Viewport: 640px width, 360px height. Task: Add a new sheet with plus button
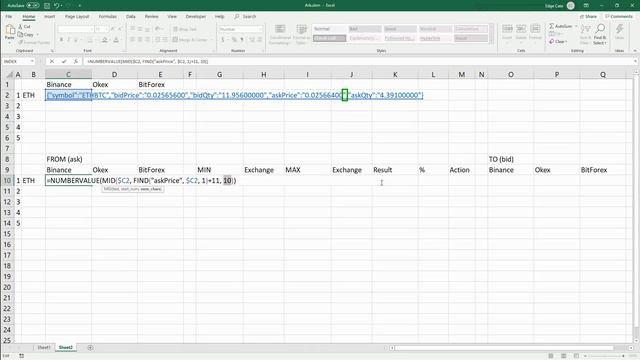[x=90, y=347]
